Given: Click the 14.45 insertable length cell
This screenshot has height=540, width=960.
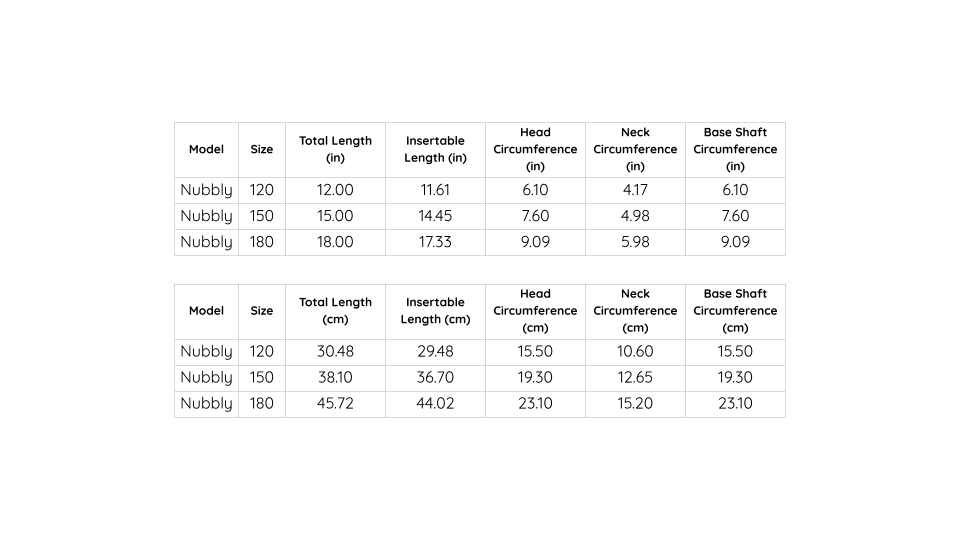Looking at the screenshot, I should click(x=435, y=216).
